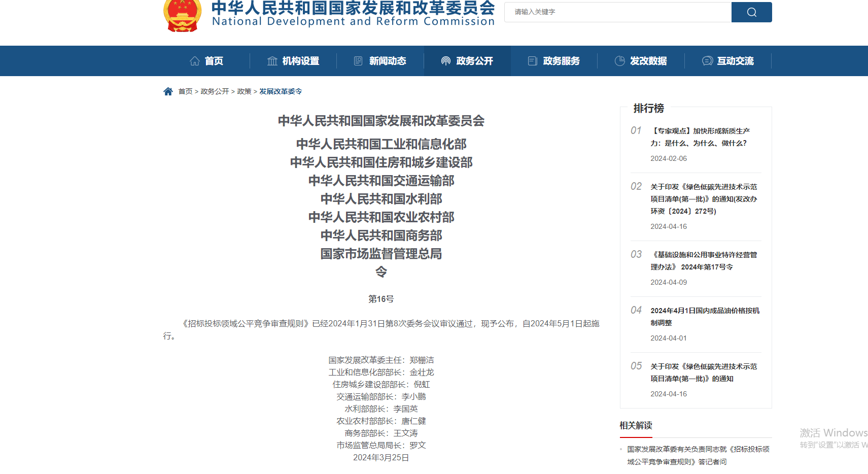Open the 首页 navigation tab

[206, 61]
